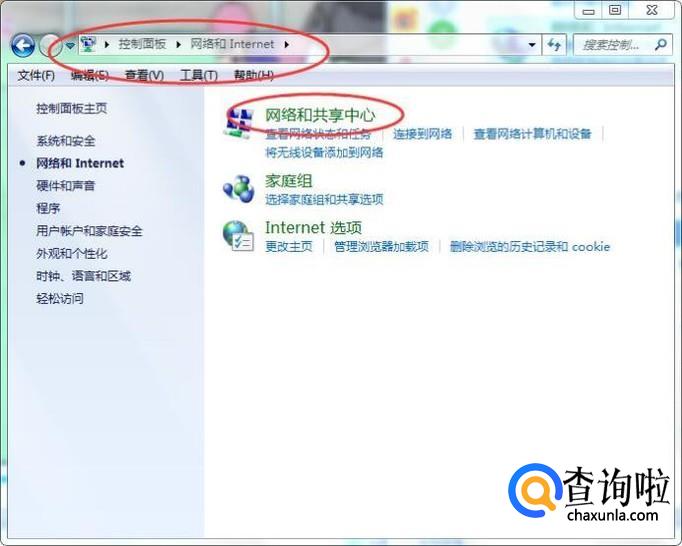Click 删除浏览的历史记录和 cookie link
The width and height of the screenshot is (682, 546).
530,247
